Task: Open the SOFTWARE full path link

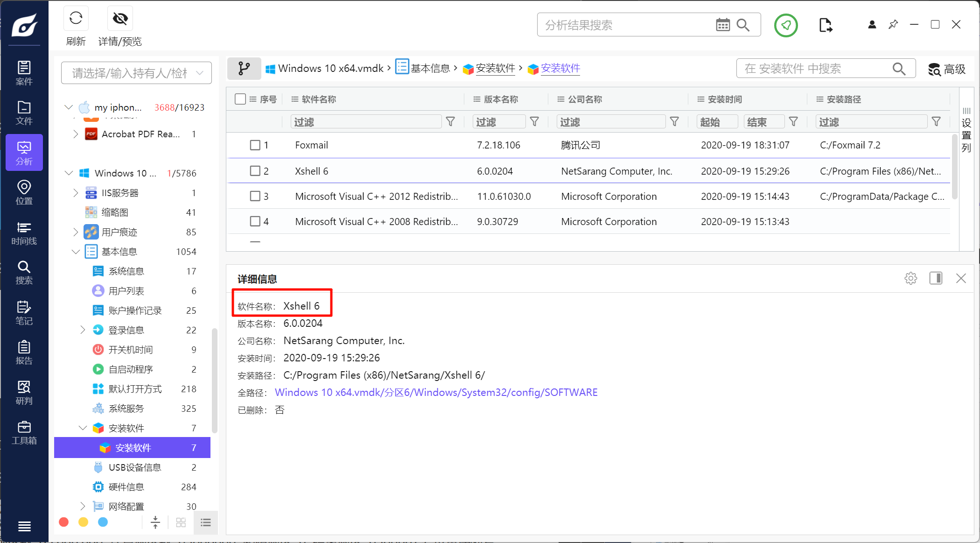Action: click(x=436, y=392)
